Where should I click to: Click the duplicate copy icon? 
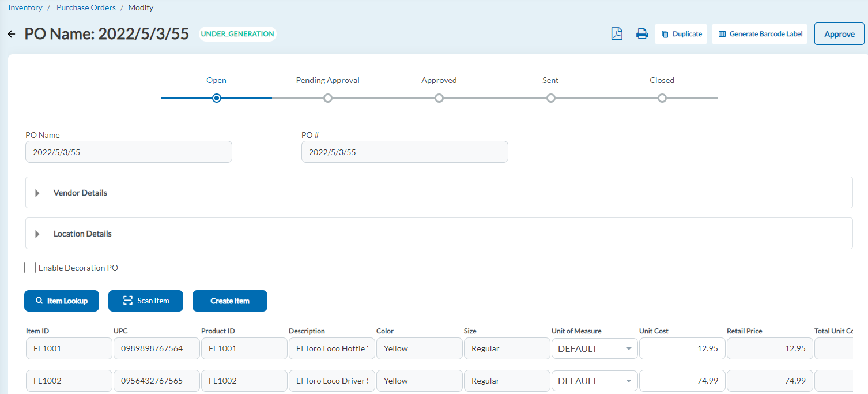(x=667, y=33)
